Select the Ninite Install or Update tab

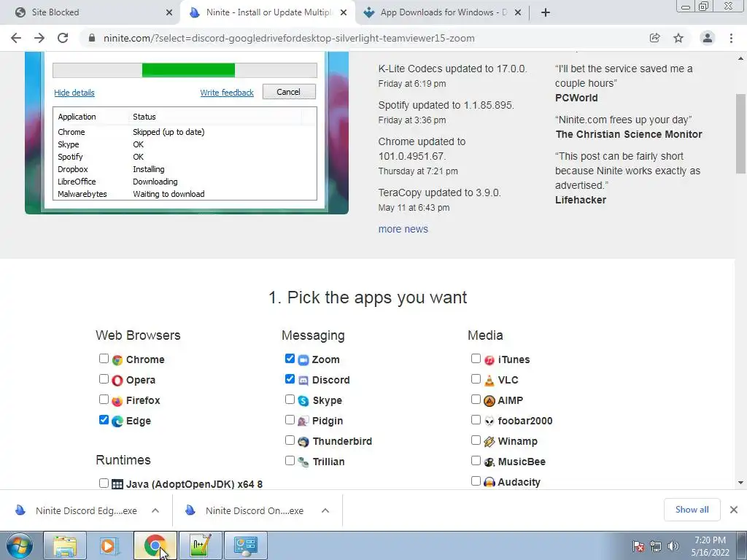click(x=268, y=12)
